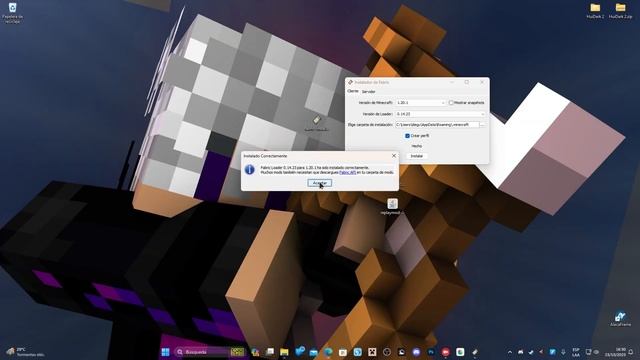Open Photoshop from the taskbar
The height and width of the screenshot is (360, 640).
point(431,352)
